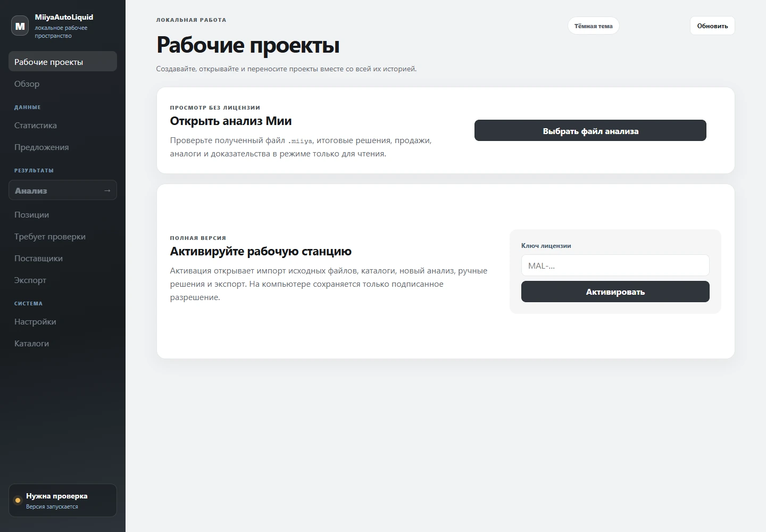Open Настройки page
766x532 pixels.
(63, 322)
